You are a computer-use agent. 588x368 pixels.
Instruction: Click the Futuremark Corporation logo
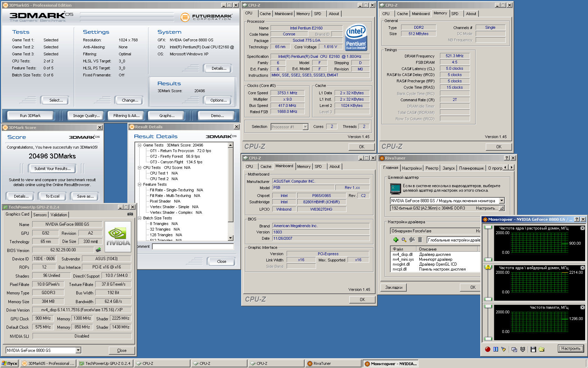click(206, 17)
